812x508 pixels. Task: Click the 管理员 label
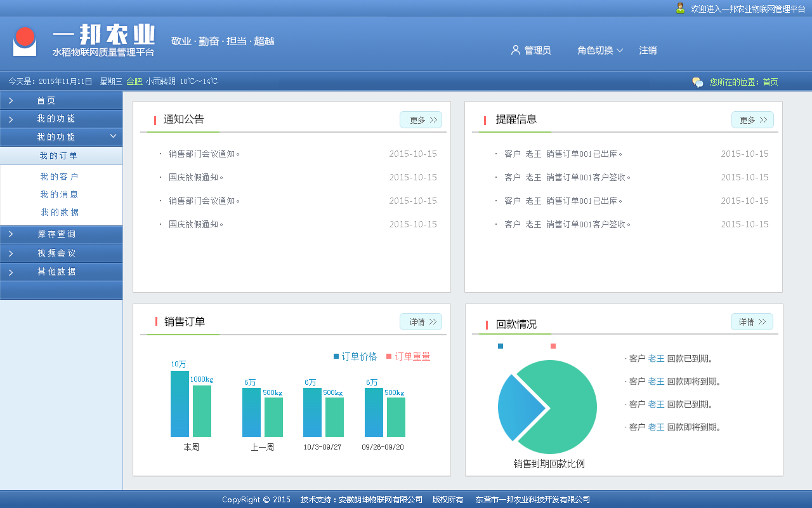(x=537, y=50)
